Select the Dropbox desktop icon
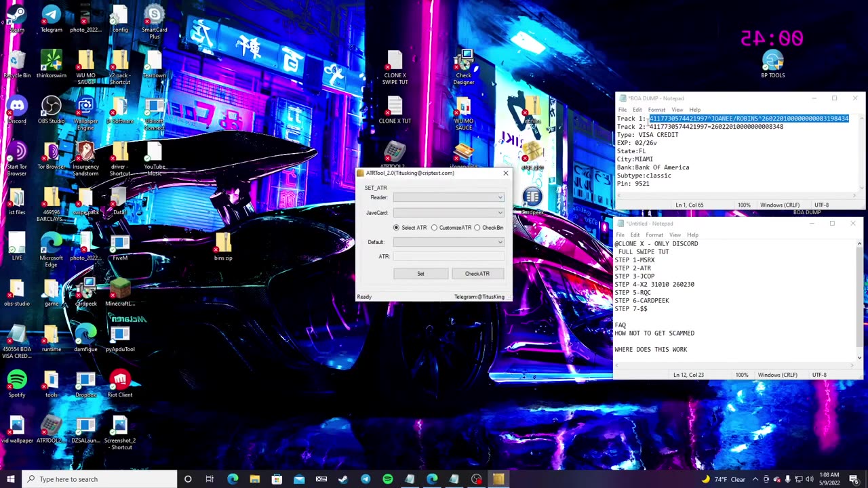868x488 pixels. point(85,383)
